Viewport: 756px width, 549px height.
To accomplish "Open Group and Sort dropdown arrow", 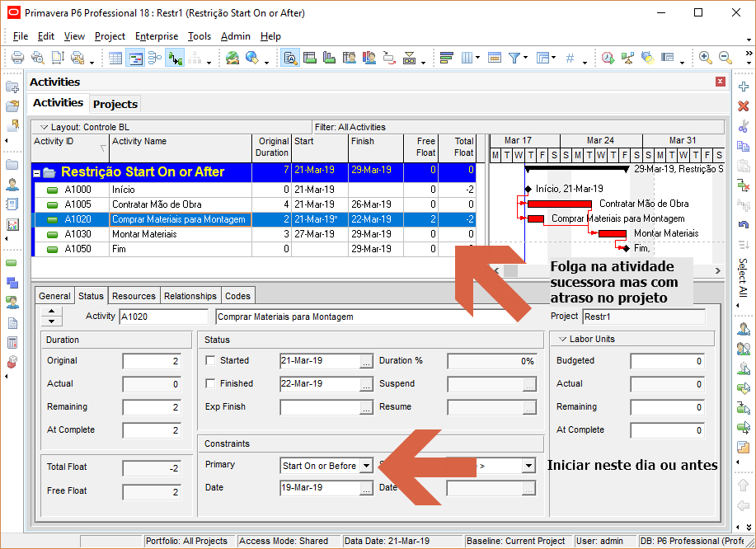I will click(554, 58).
